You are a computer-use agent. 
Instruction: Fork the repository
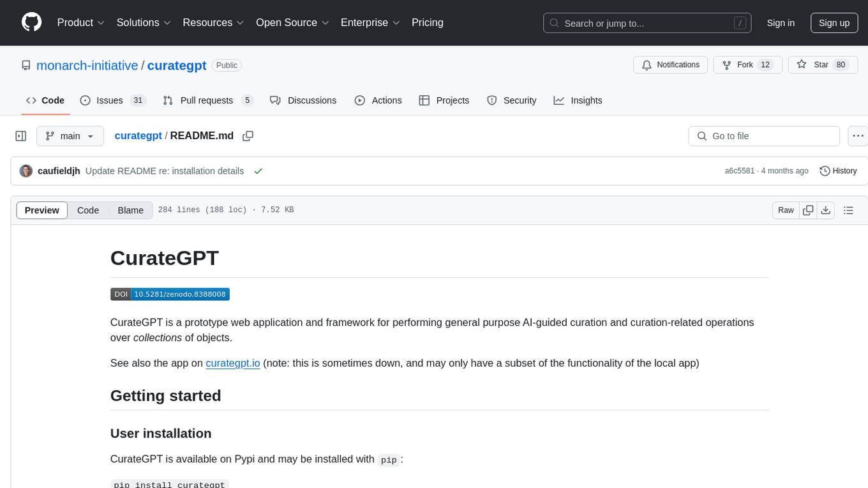(747, 65)
